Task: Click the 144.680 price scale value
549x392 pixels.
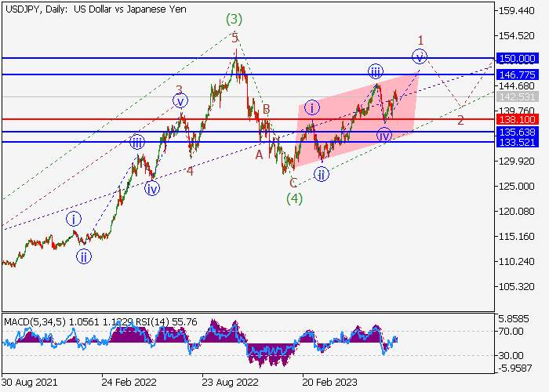Action: pyautogui.click(x=516, y=85)
